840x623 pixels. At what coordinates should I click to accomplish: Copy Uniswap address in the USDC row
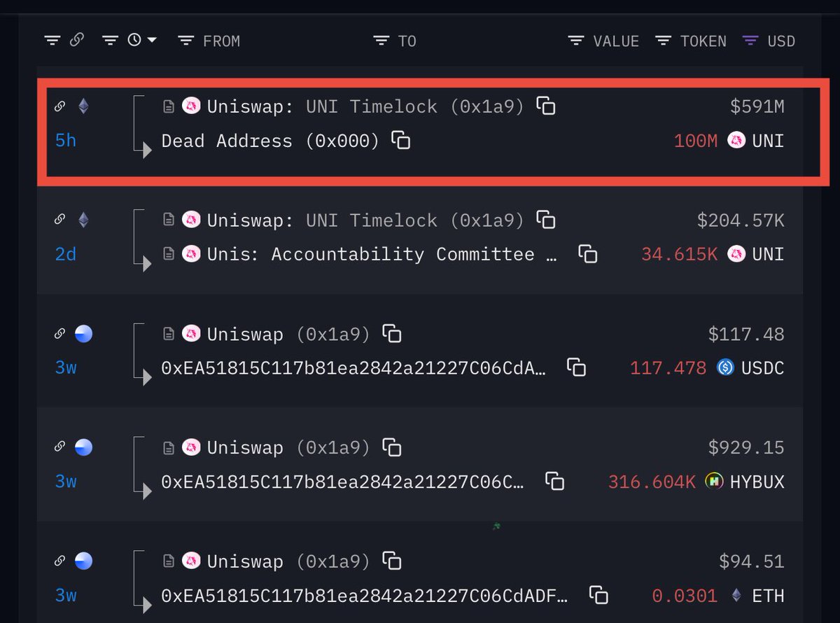pos(392,333)
